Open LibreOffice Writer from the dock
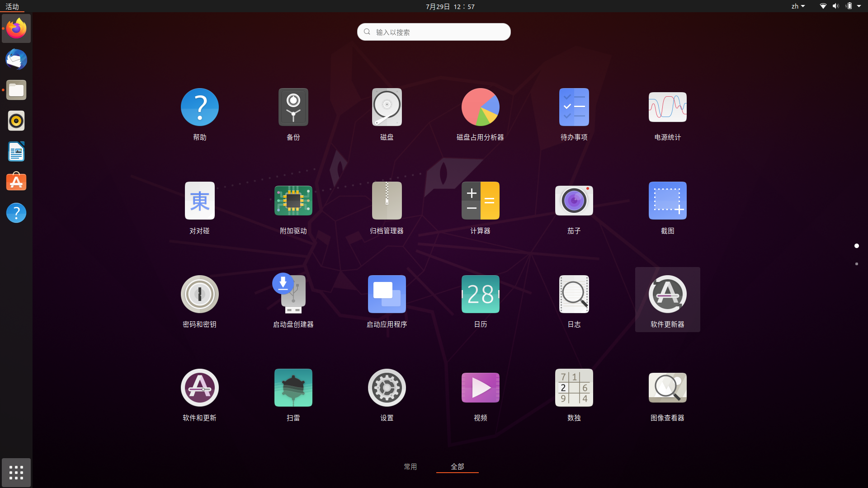 (x=16, y=151)
